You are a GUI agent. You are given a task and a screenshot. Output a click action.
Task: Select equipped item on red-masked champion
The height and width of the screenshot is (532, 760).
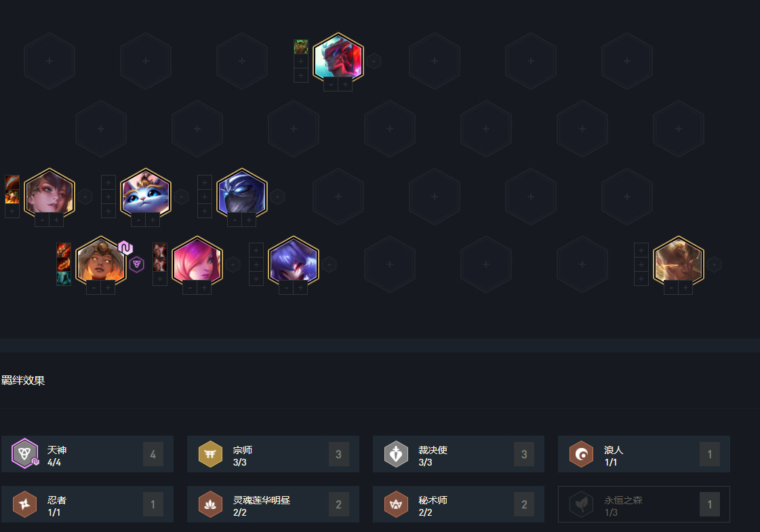(301, 47)
